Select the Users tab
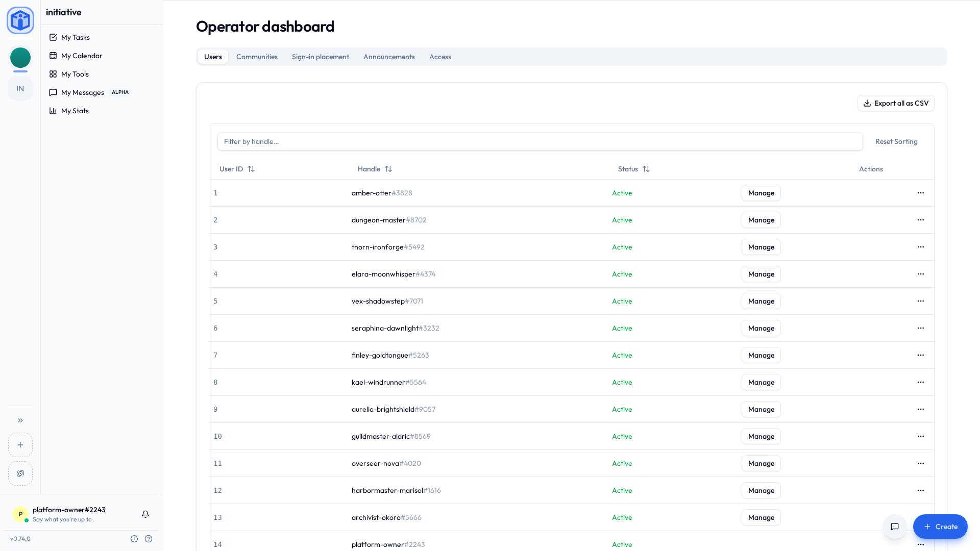 click(213, 57)
